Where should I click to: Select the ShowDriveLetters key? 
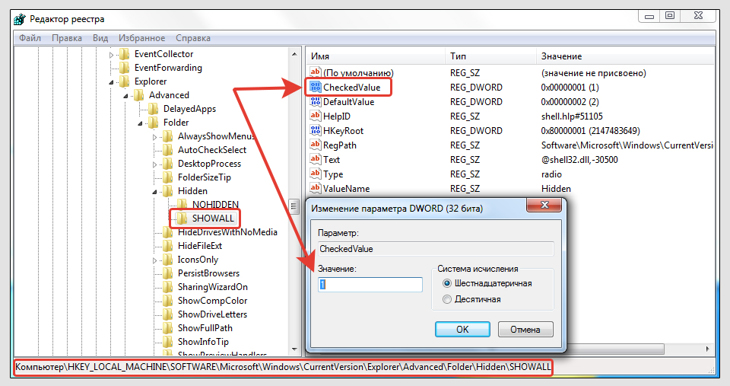coord(212,314)
